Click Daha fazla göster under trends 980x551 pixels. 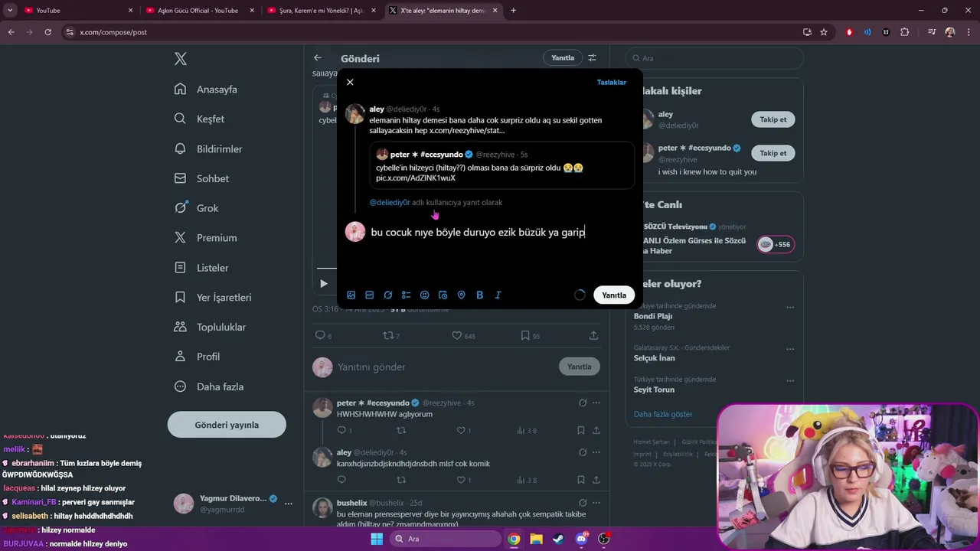tap(663, 414)
